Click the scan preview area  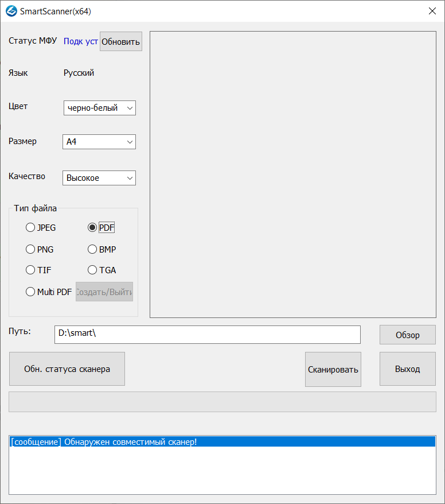coord(293,175)
